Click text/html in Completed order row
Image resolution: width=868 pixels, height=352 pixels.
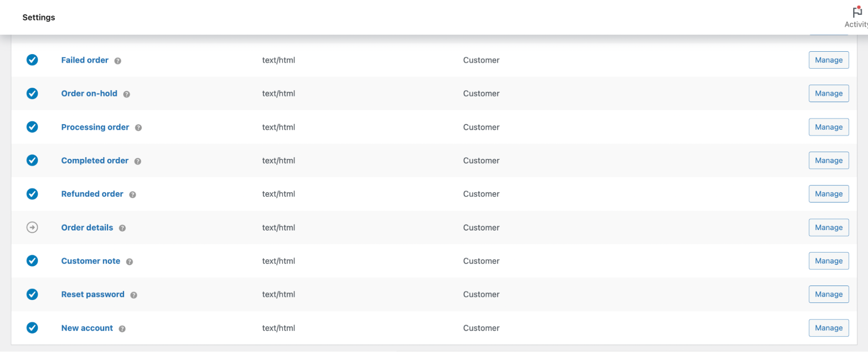278,161
